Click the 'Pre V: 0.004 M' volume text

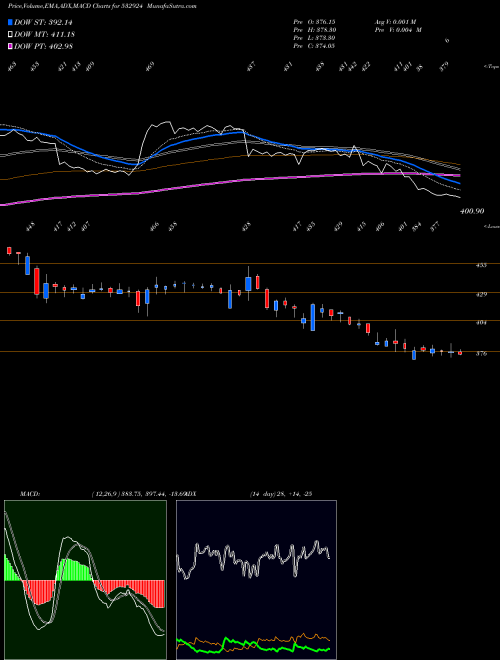398,30
